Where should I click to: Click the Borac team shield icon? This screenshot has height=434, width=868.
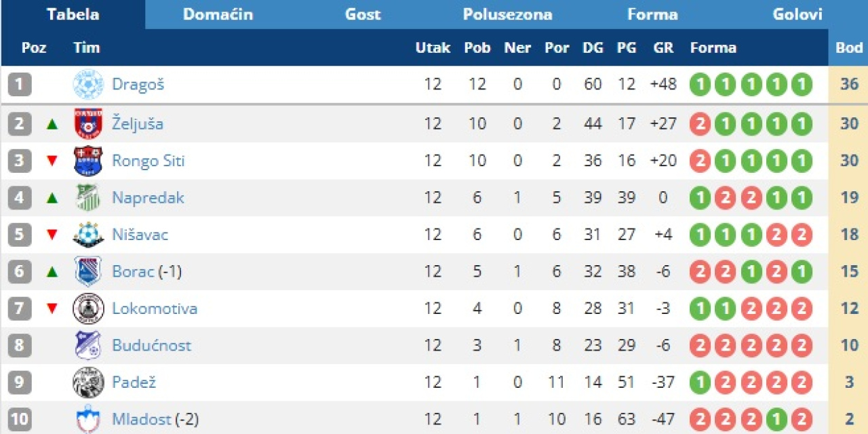click(x=88, y=271)
